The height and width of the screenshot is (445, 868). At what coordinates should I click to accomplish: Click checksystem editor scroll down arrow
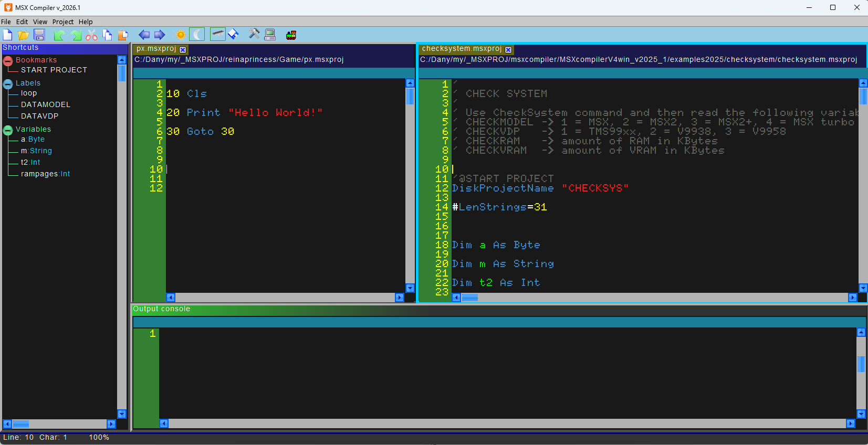(x=863, y=288)
